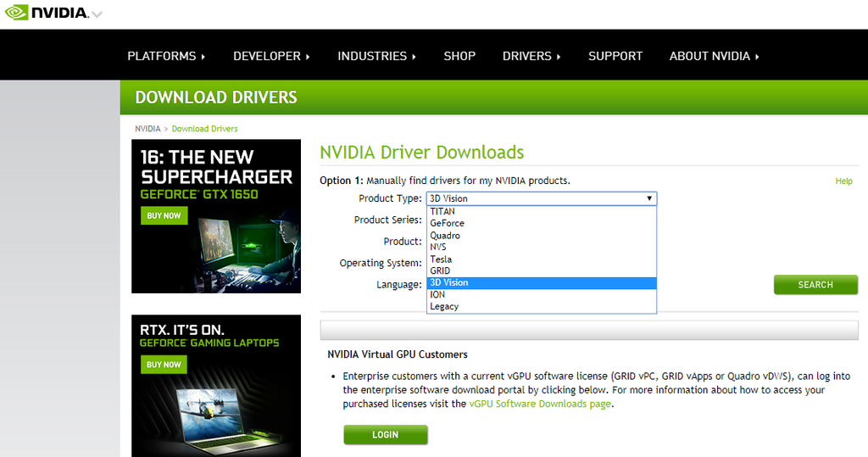Collapse the Product Type dropdown showing 3D Vision
This screenshot has height=457, width=868.
pos(542,198)
